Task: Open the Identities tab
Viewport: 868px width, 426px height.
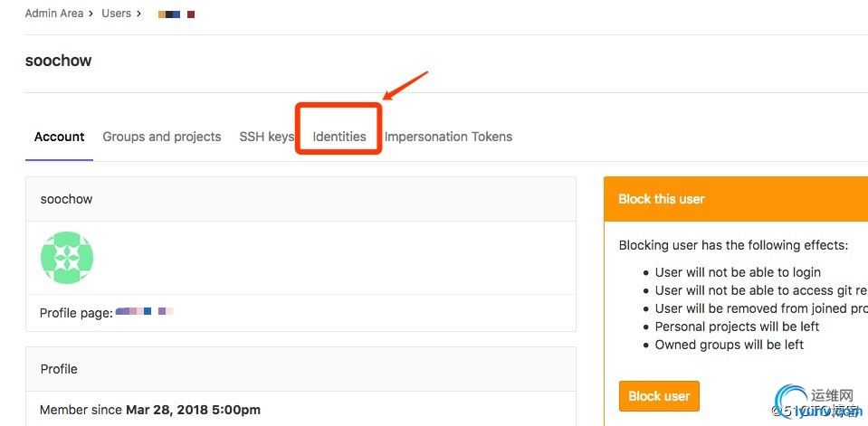Action: 339,137
